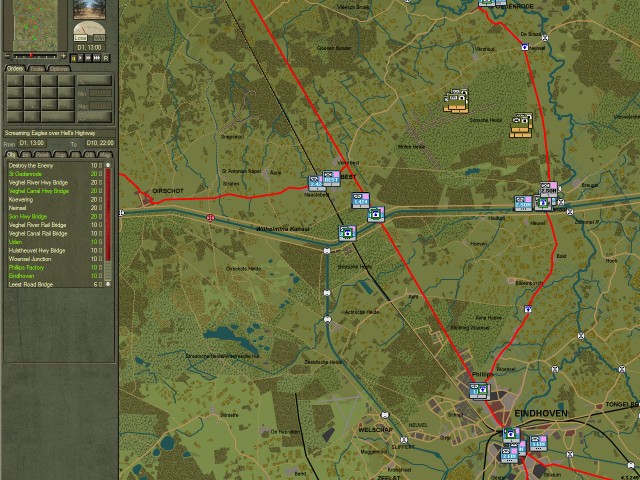
Task: Run simulation at normal speed
Action: pyautogui.click(x=81, y=58)
